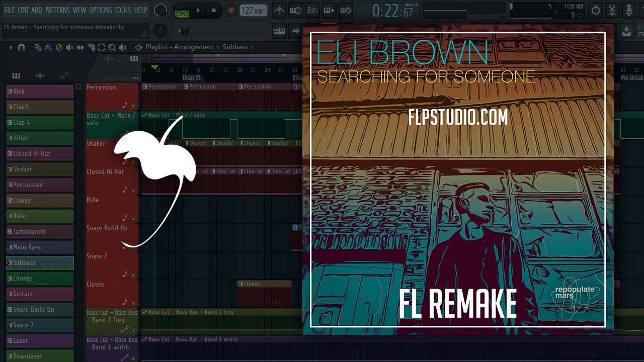Toggle mute on Bass Cut Band 1 width track

134,357
